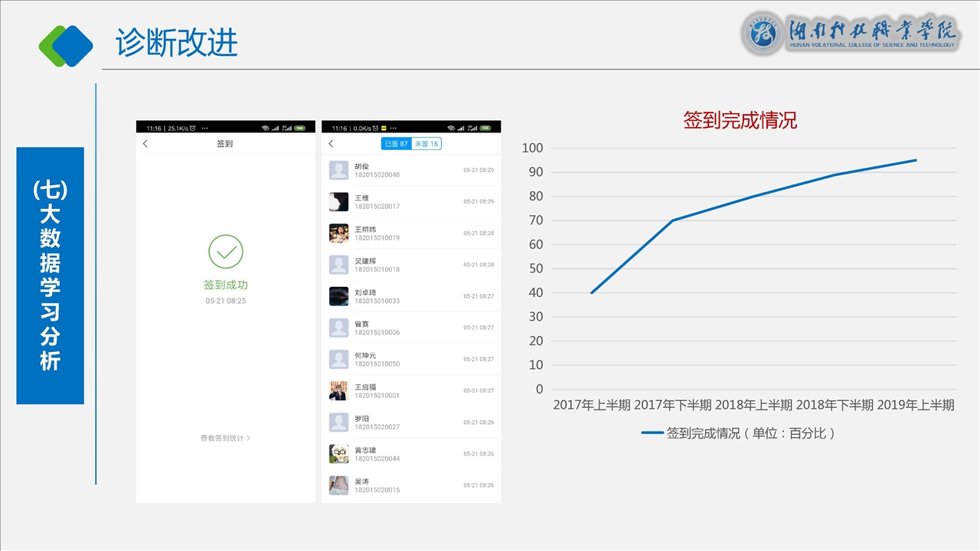Click the blue (七)大数据学习分析 sidebar label
Image resolution: width=980 pixels, height=551 pixels.
click(x=50, y=275)
